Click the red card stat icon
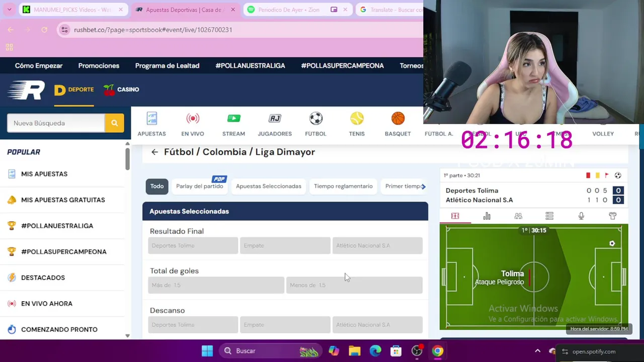Viewport: 644px width, 362px height. pyautogui.click(x=588, y=175)
